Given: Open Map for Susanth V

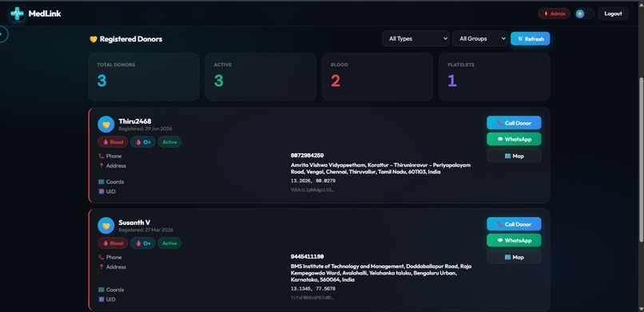Looking at the screenshot, I should point(514,257).
